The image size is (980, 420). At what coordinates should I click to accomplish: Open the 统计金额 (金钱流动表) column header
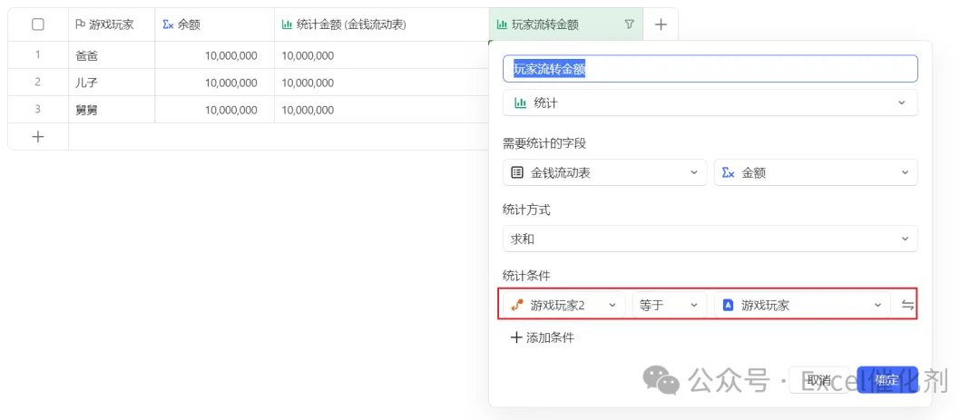tap(381, 24)
